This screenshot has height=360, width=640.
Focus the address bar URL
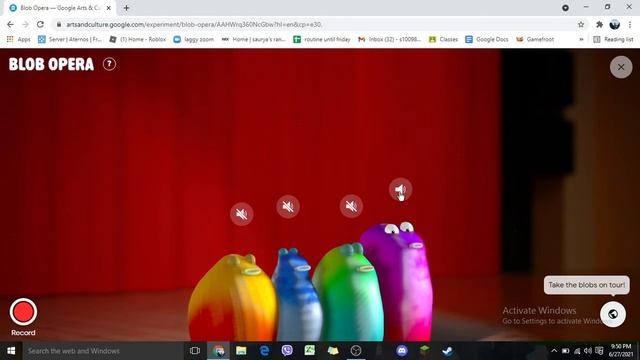[x=194, y=24]
